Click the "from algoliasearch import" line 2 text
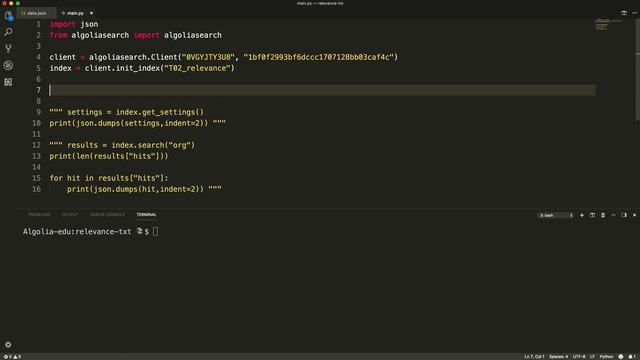Screen dimensions: 640x360 coord(104,35)
